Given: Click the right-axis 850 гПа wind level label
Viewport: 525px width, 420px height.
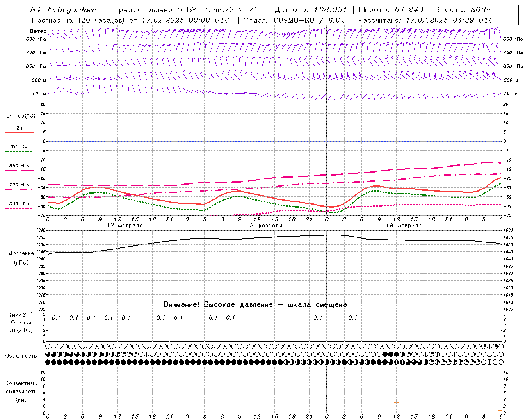Looking at the screenshot, I should 513,66.
